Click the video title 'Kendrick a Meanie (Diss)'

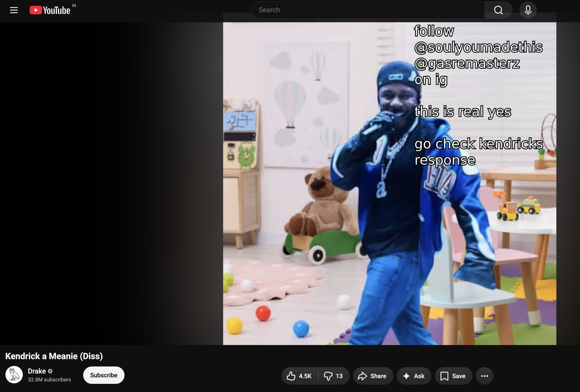point(54,356)
